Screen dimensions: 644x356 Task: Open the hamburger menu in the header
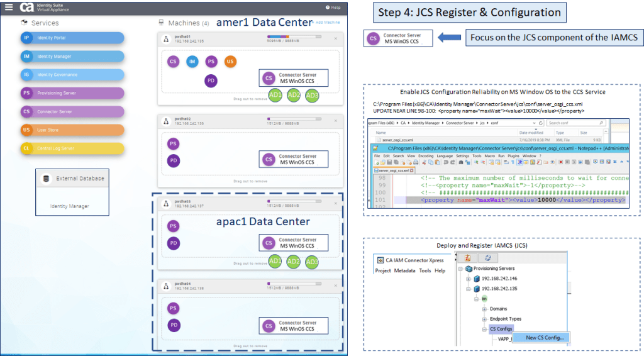pyautogui.click(x=9, y=8)
